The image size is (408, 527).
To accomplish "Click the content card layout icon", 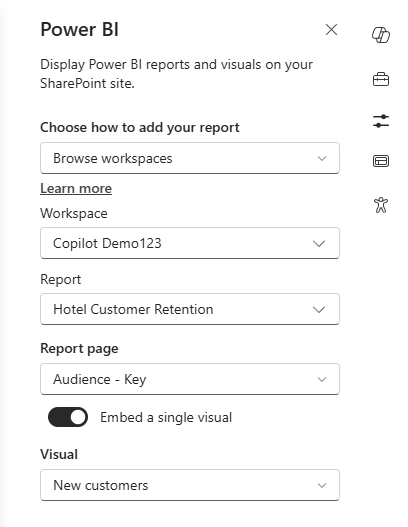I will (381, 161).
